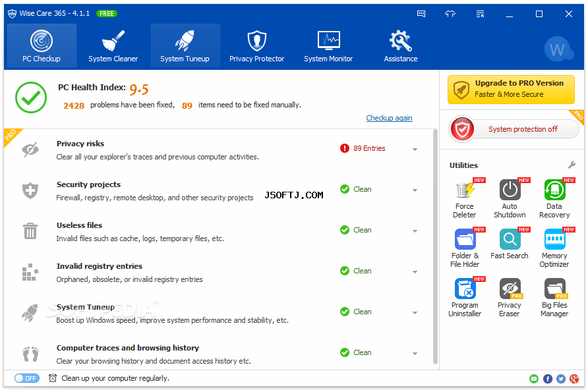
Task: Click the Invalid registry entries heading
Action: coord(100,266)
